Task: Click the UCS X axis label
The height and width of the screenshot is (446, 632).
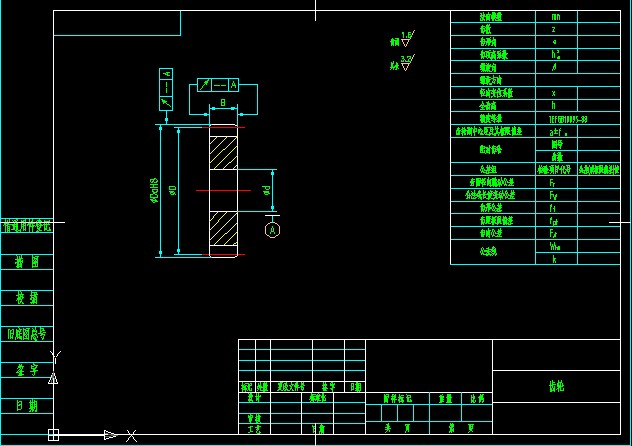Action: pos(131,436)
